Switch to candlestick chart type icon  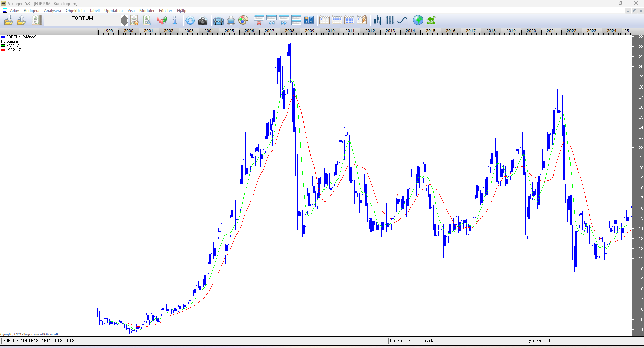(378, 20)
